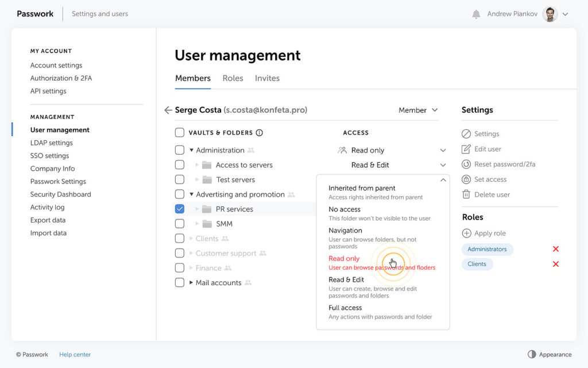The width and height of the screenshot is (588, 368).
Task: Choose the No access option
Action: coord(345,210)
